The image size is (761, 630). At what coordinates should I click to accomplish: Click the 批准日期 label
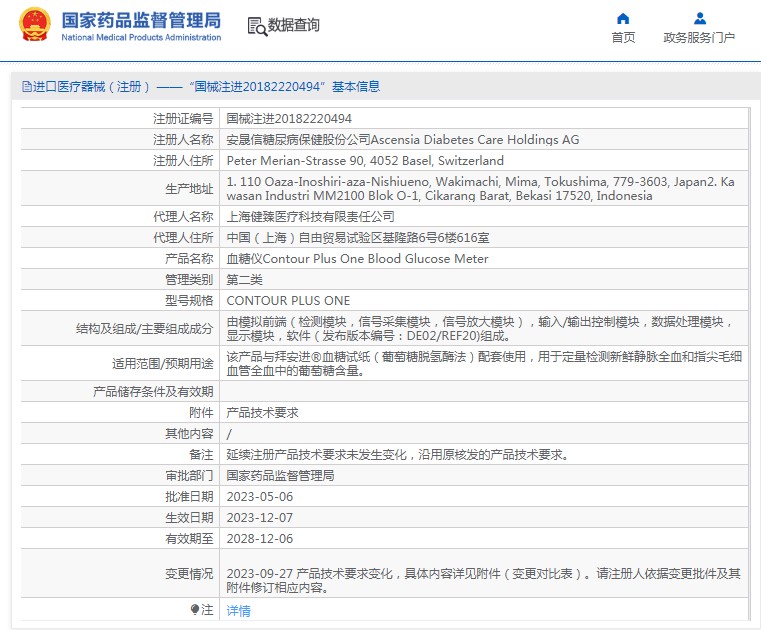click(189, 497)
